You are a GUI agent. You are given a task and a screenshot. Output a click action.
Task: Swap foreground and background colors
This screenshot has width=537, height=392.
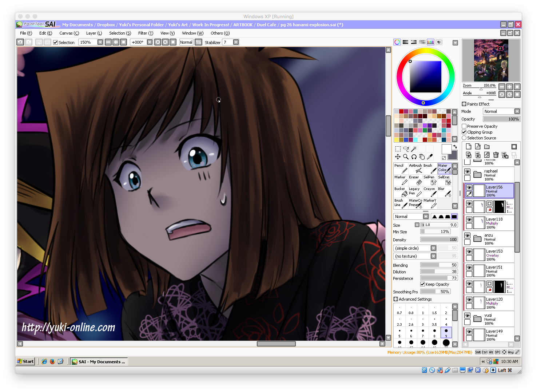[x=455, y=147]
